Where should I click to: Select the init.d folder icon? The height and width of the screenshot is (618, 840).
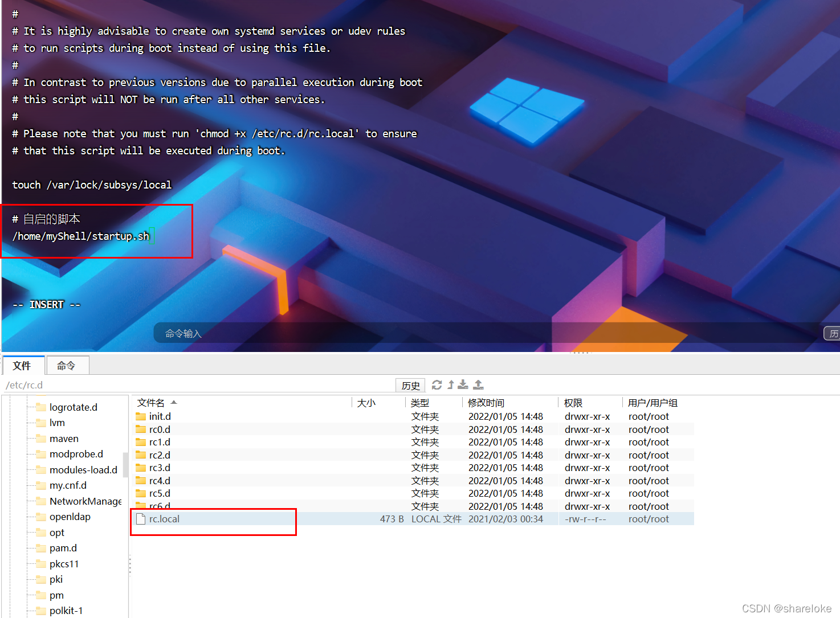[141, 416]
